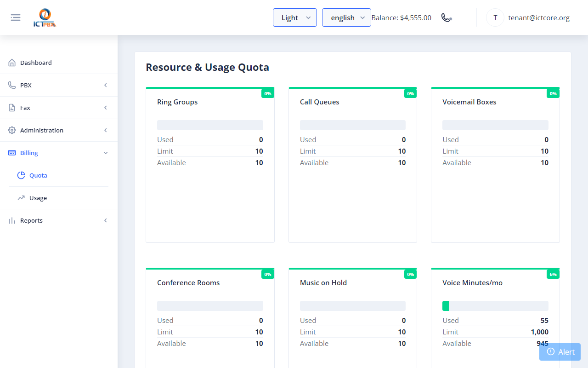Image resolution: width=588 pixels, height=368 pixels.
Task: Click the Balance: $4,555.00 text
Action: tap(401, 17)
